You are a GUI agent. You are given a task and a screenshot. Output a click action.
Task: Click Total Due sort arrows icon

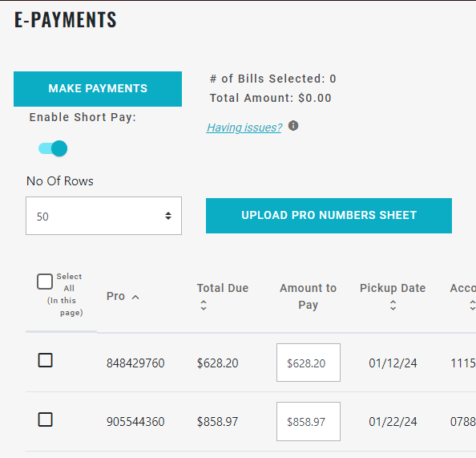(x=204, y=305)
